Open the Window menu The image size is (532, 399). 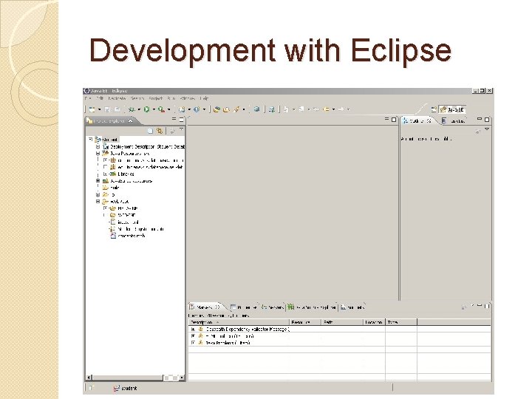pos(188,98)
